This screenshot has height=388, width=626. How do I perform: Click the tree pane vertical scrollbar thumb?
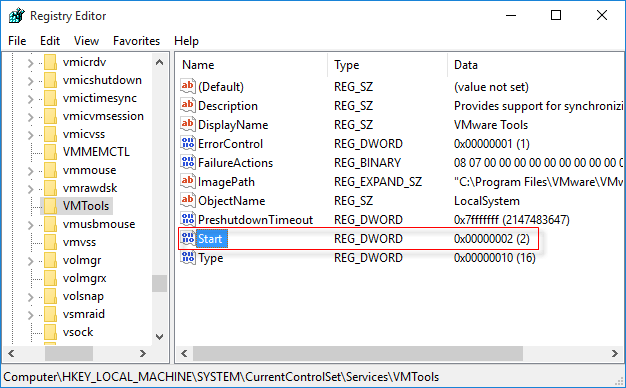[159, 283]
